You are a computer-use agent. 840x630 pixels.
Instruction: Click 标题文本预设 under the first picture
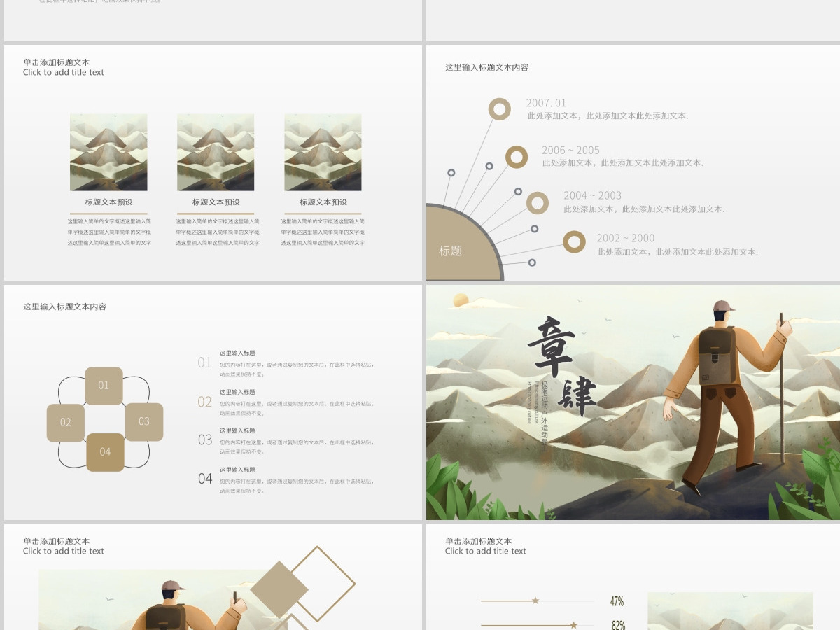(108, 202)
